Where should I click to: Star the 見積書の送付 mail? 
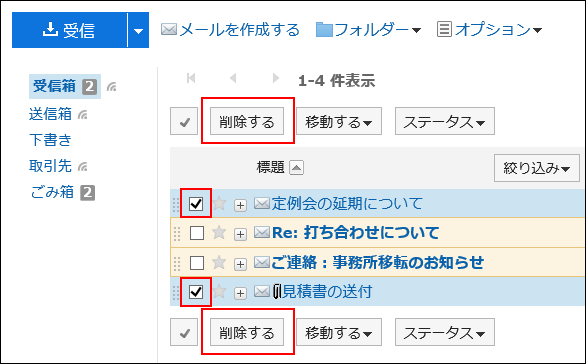point(219,291)
